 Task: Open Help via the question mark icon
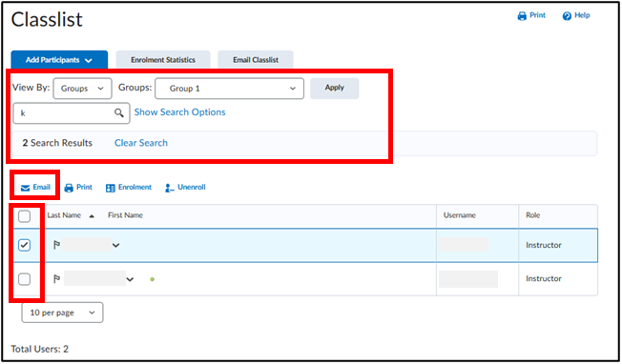pyautogui.click(x=567, y=16)
